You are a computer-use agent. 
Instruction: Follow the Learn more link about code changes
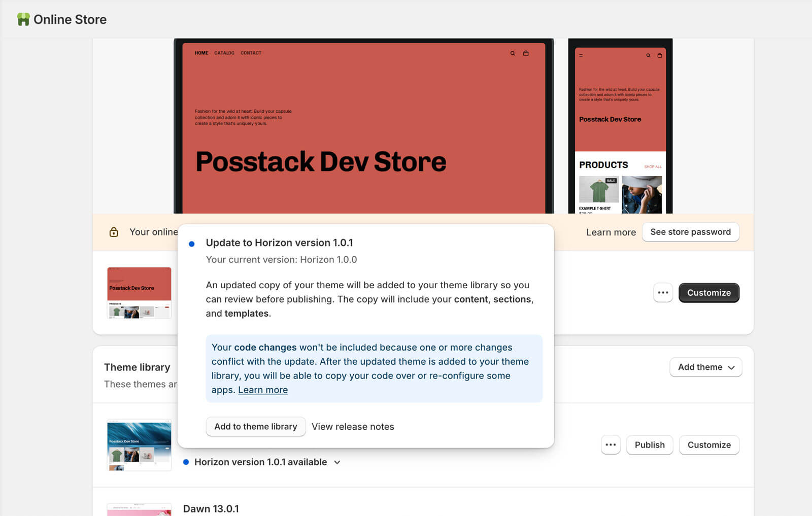click(263, 390)
